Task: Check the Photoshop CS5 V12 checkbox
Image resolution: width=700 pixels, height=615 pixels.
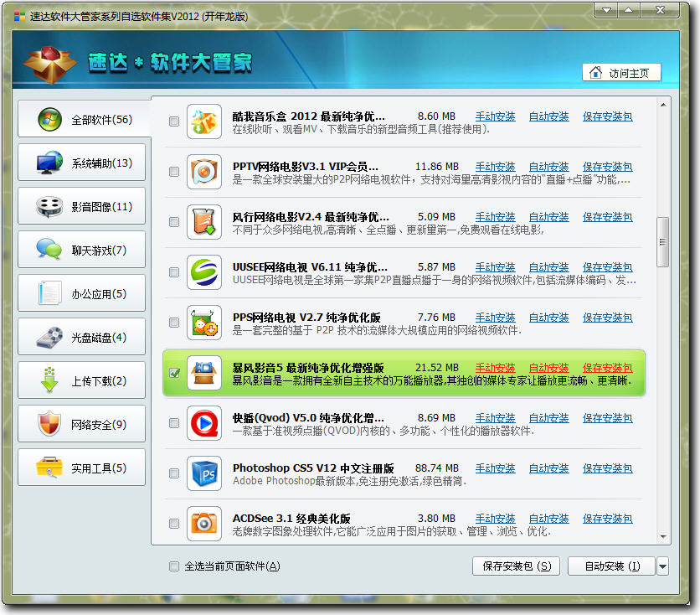Action: (x=174, y=473)
